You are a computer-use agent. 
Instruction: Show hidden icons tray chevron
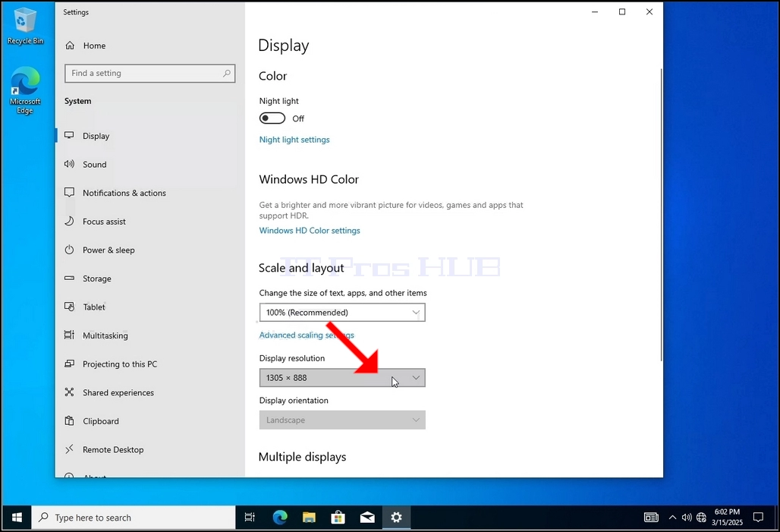pos(672,518)
